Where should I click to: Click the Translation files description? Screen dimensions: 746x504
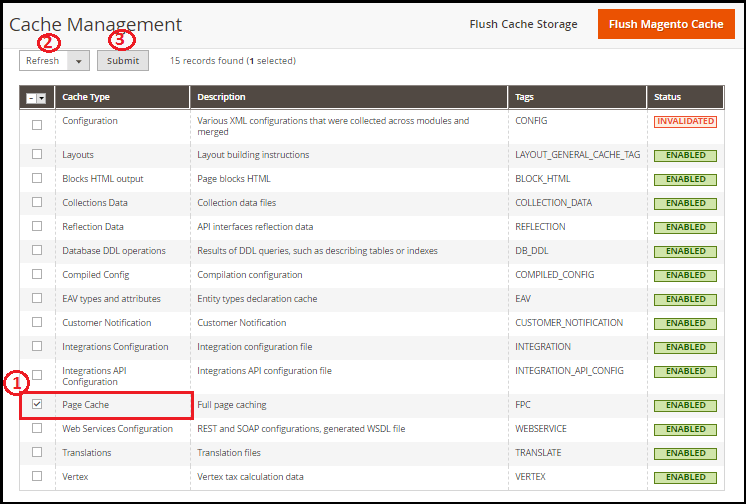pos(229,453)
